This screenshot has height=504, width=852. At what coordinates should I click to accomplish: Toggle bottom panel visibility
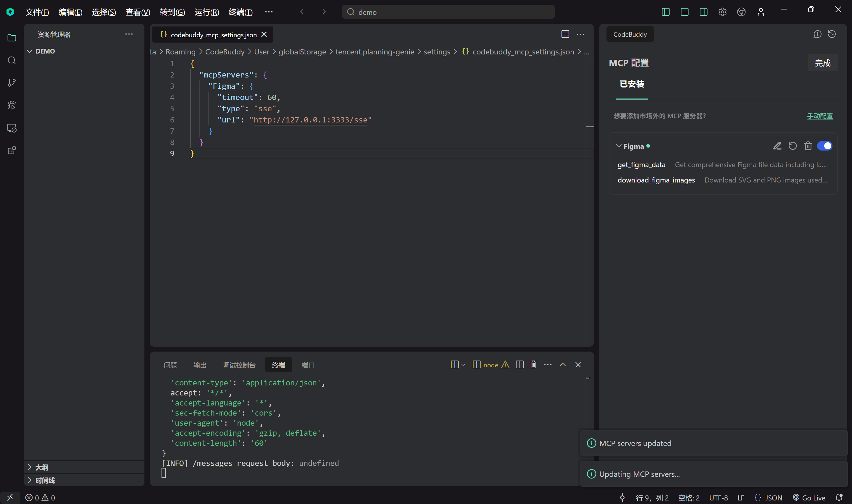[685, 12]
